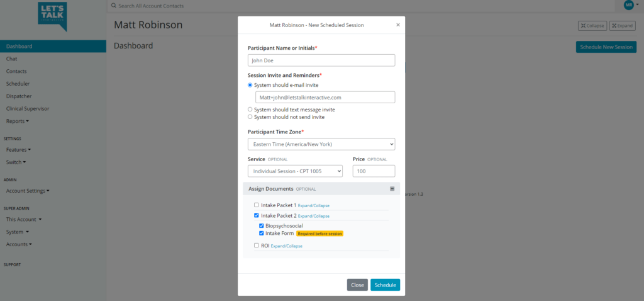The image size is (644, 301).
Task: Toggle Expand/Collapse for Intake Packet 2
Action: point(313,216)
